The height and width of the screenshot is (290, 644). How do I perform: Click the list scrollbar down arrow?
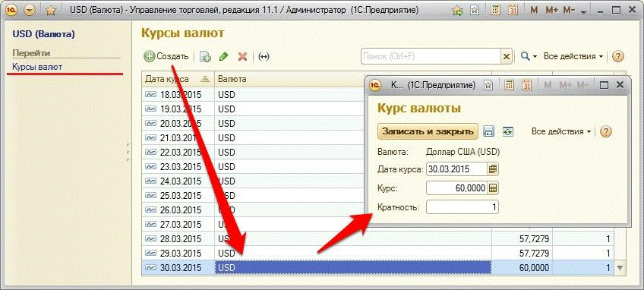point(620,268)
